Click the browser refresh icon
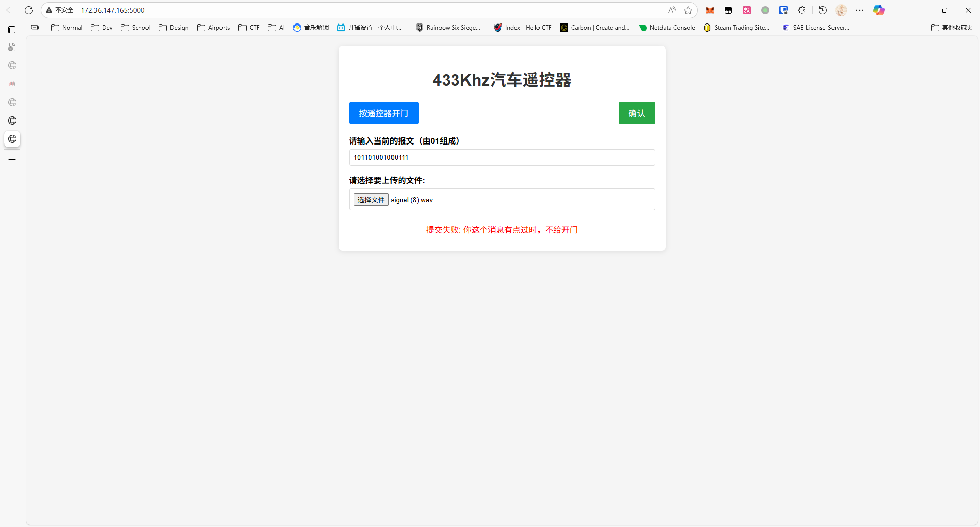980x527 pixels. coord(29,10)
